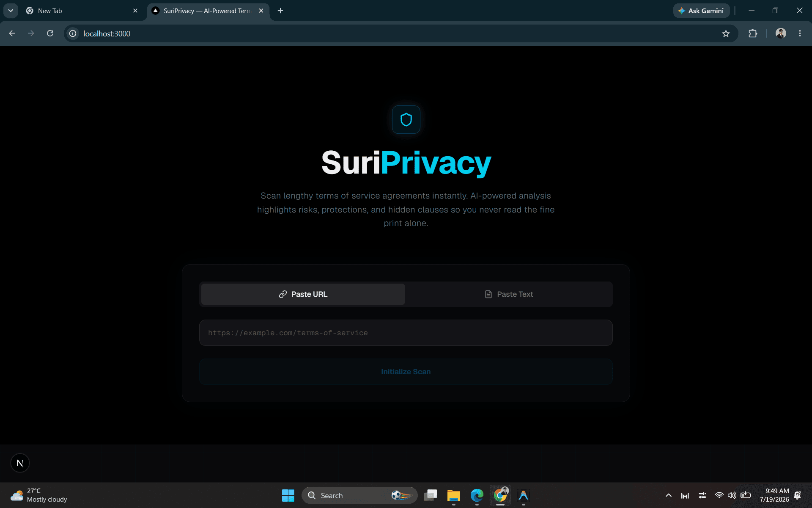This screenshot has height=508, width=812.
Task: Go back in browser history
Action: click(x=12, y=33)
